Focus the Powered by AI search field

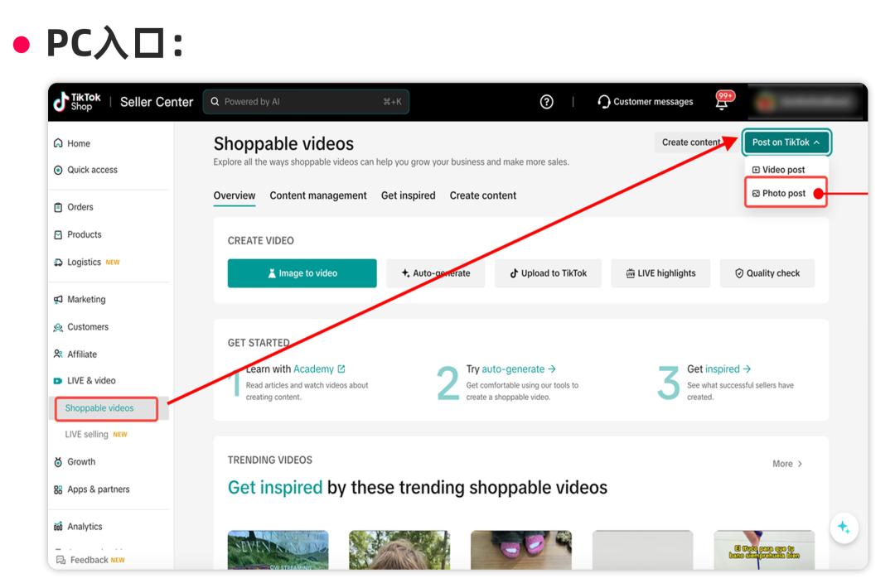pyautogui.click(x=306, y=102)
